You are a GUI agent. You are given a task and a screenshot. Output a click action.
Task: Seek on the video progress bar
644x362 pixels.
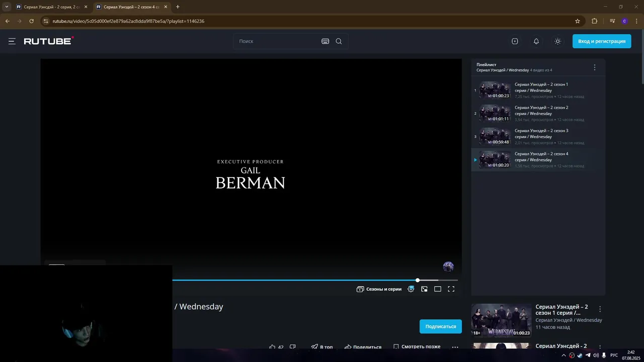(x=315, y=280)
